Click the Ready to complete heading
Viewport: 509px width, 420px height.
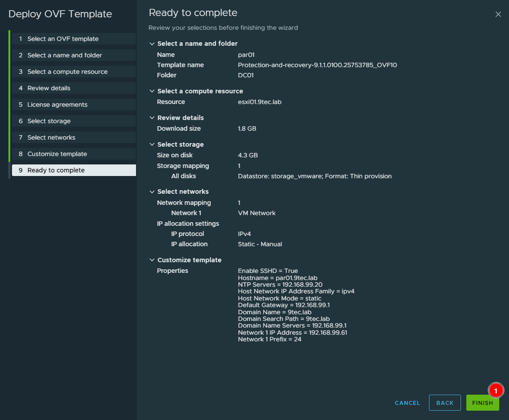click(193, 12)
